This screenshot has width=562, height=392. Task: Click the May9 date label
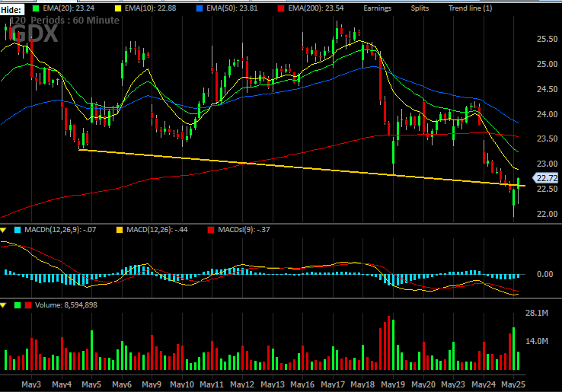152,384
